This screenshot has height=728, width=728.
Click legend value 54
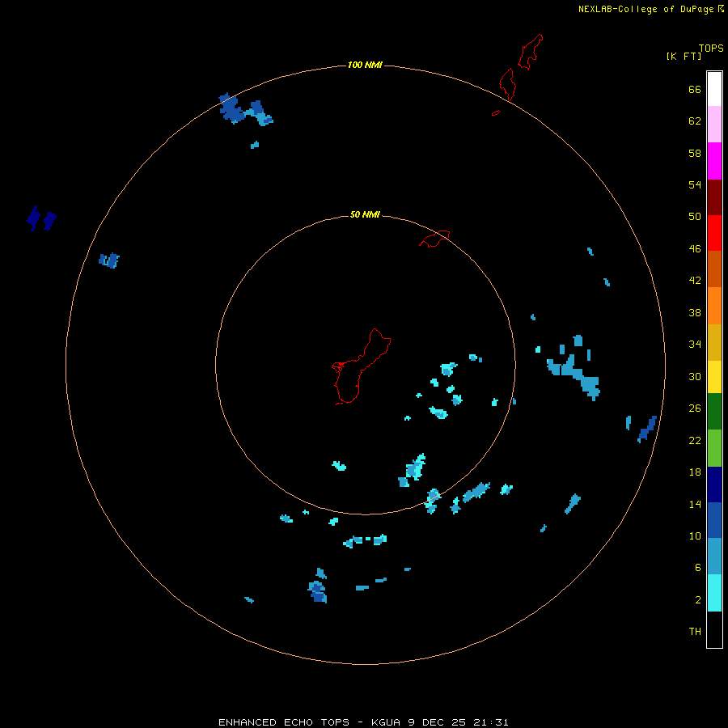click(695, 184)
